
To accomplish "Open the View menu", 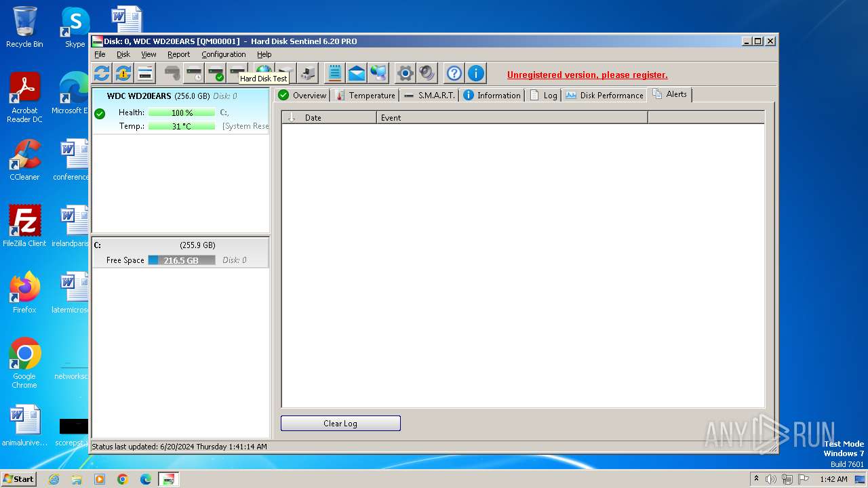I will (149, 54).
